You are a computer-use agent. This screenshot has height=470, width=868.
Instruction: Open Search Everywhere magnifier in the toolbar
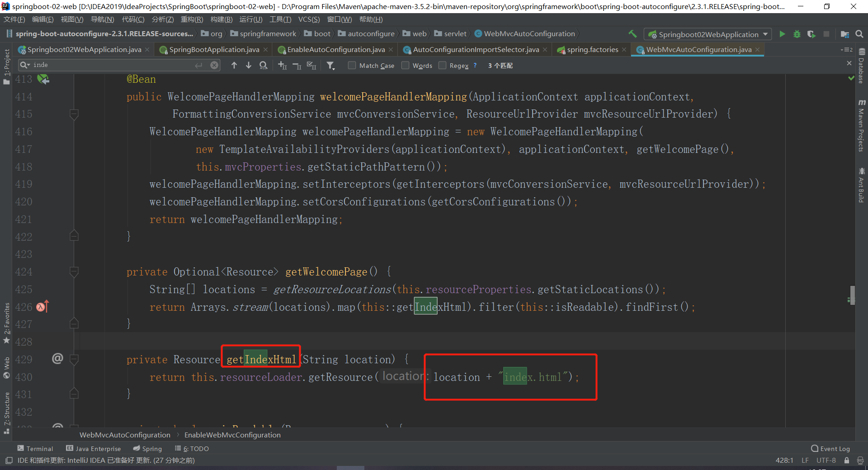(859, 34)
